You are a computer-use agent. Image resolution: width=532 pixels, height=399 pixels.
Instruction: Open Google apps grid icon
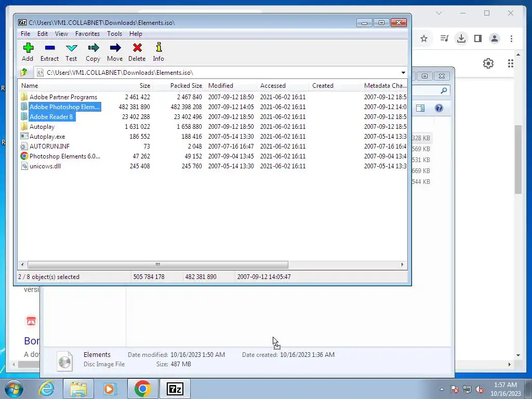click(511, 63)
